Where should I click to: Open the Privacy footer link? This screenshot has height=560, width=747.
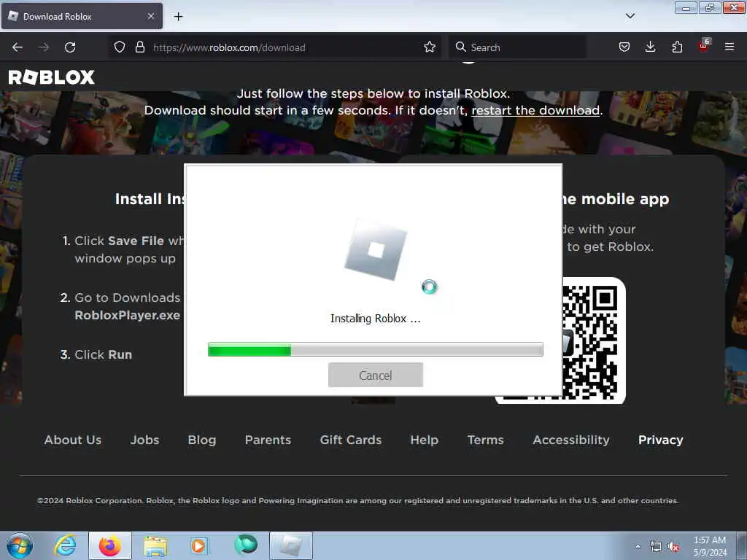[x=661, y=440]
